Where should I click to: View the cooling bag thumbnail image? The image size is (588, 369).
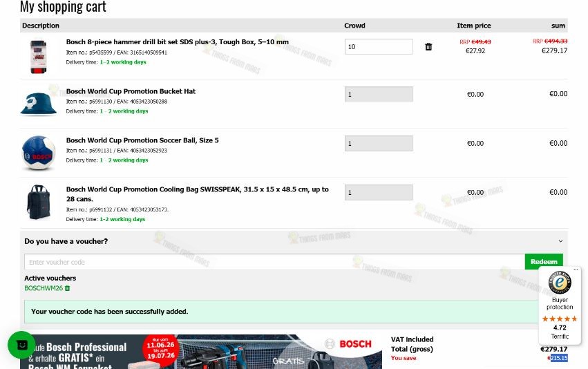pos(38,202)
